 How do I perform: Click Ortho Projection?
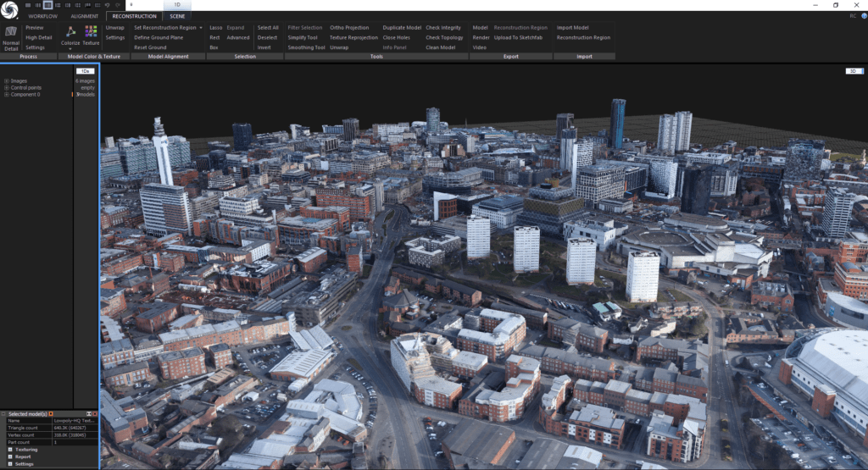point(349,28)
